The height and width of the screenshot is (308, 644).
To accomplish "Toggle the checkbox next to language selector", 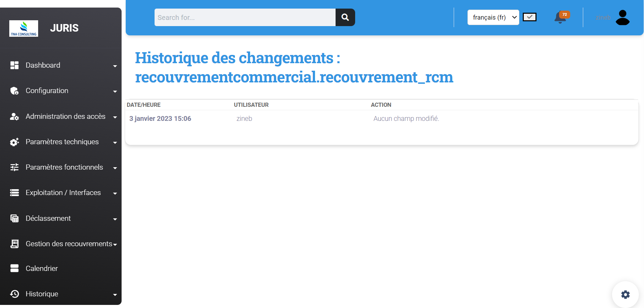I will [x=529, y=17].
